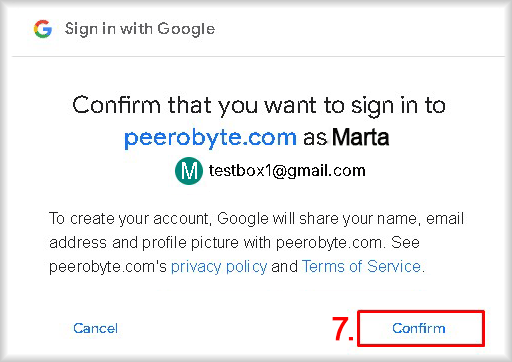Click the word 'and' between the policy links

[x=284, y=266]
